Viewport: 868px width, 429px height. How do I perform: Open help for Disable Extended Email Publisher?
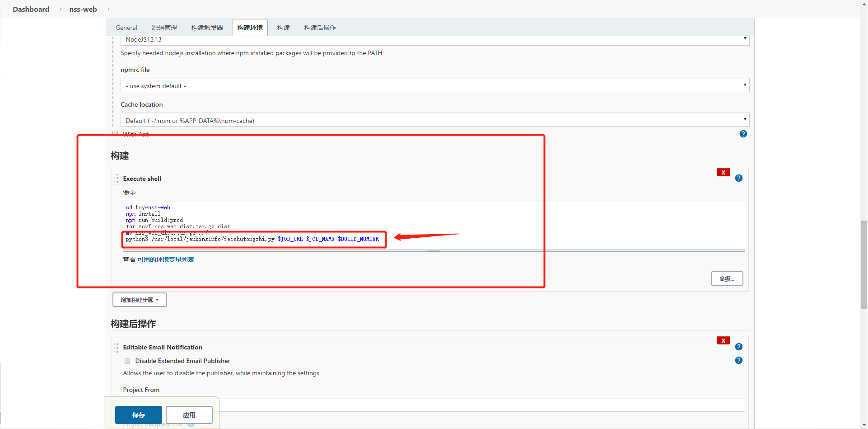pyautogui.click(x=738, y=360)
